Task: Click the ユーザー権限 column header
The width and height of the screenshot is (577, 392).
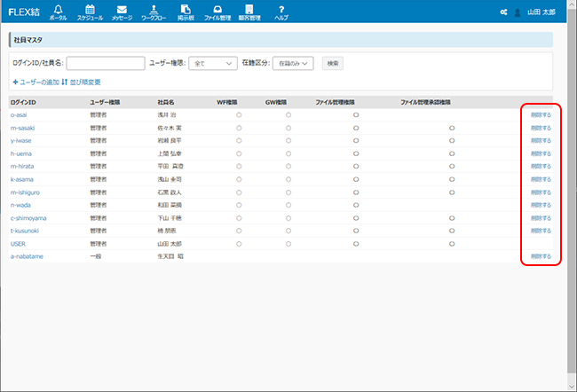Action: 105,102
